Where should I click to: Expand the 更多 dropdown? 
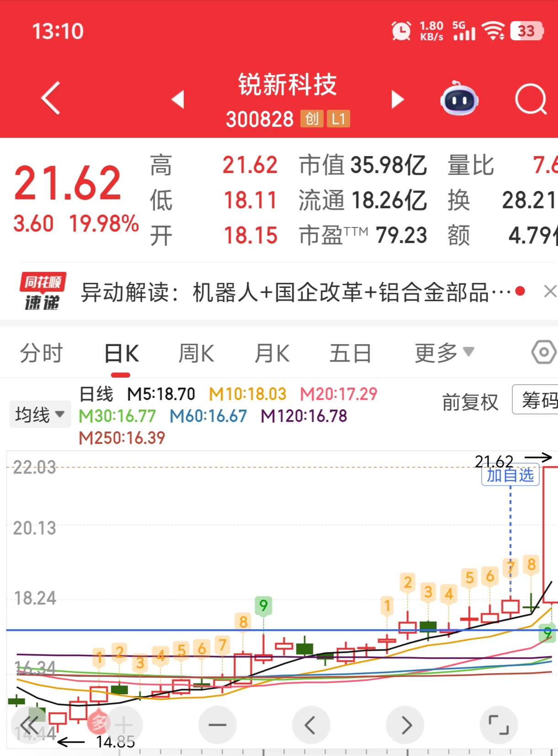tap(444, 353)
